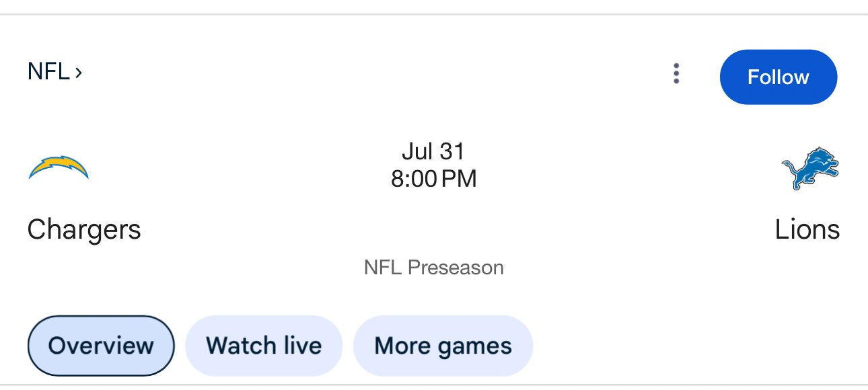Click the divider line below the tabs
This screenshot has height=390, width=868.
click(434, 385)
